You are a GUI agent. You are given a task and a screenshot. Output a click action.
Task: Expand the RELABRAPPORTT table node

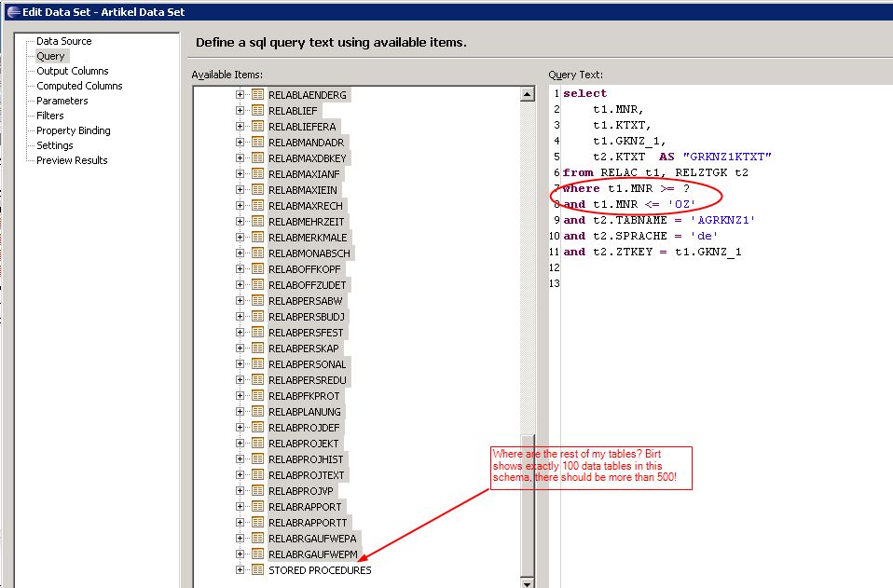click(x=240, y=522)
